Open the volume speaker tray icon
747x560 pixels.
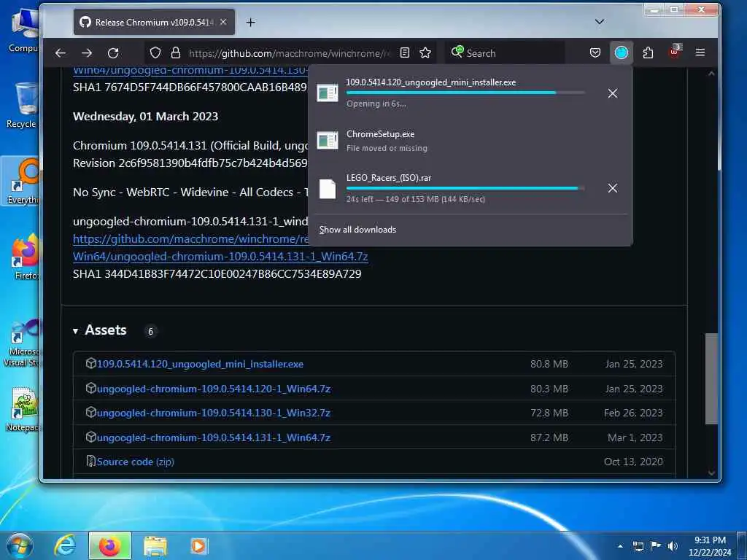tap(673, 546)
